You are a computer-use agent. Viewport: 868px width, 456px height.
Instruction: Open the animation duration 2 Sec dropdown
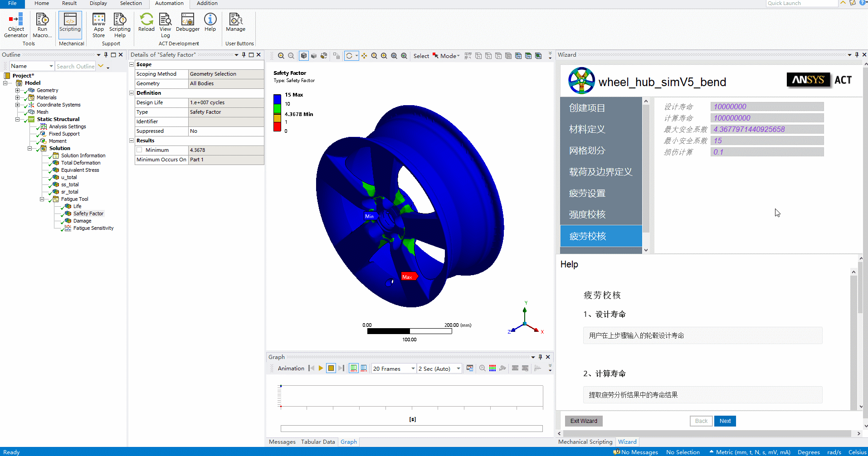[458, 369]
